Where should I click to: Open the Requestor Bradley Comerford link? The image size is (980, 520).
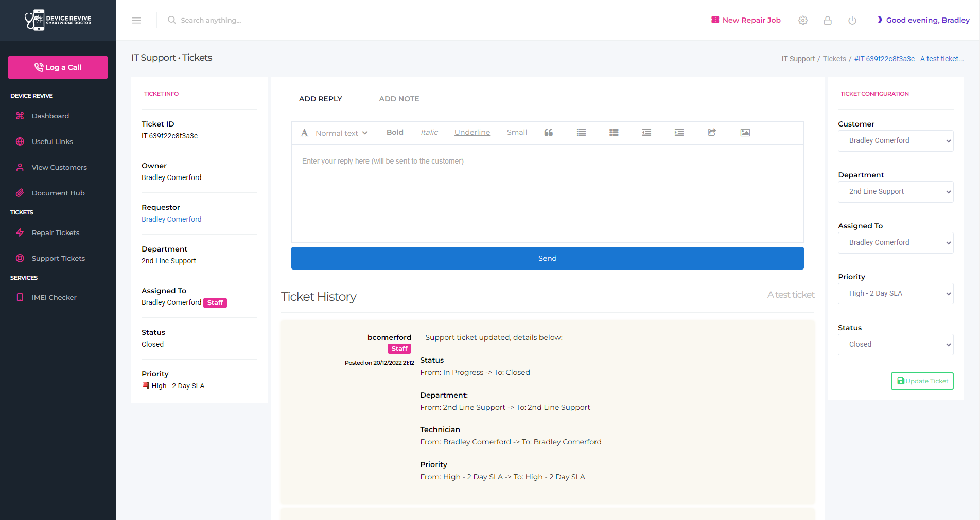(171, 219)
